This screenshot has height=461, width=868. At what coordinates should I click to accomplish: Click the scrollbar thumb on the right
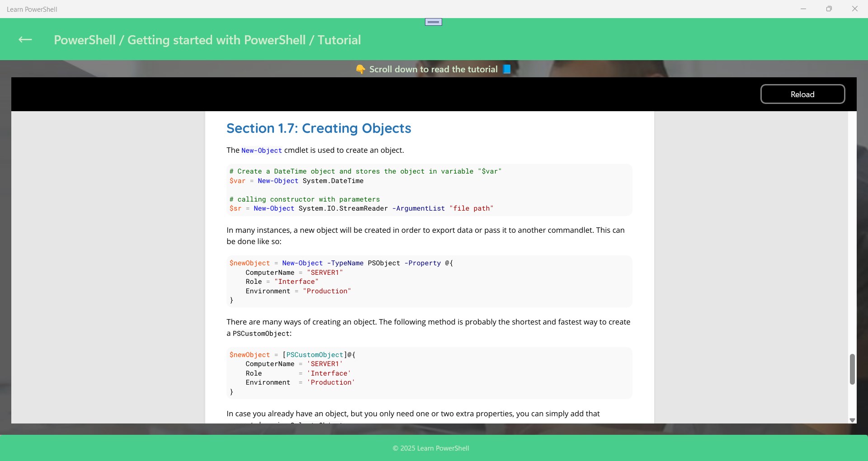(853, 369)
